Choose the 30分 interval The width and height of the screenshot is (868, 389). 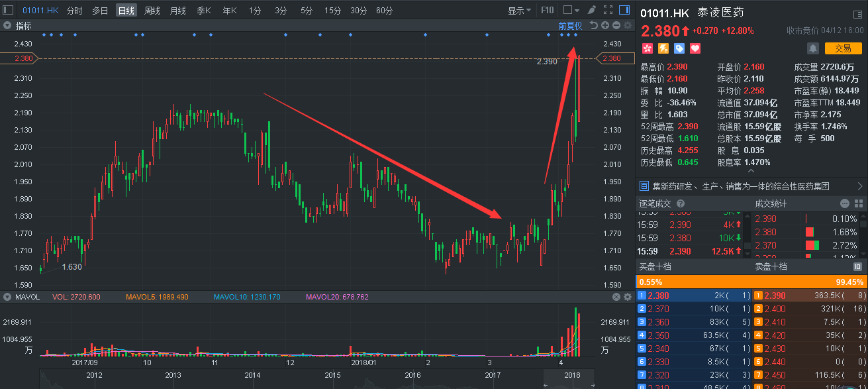pyautogui.click(x=358, y=11)
